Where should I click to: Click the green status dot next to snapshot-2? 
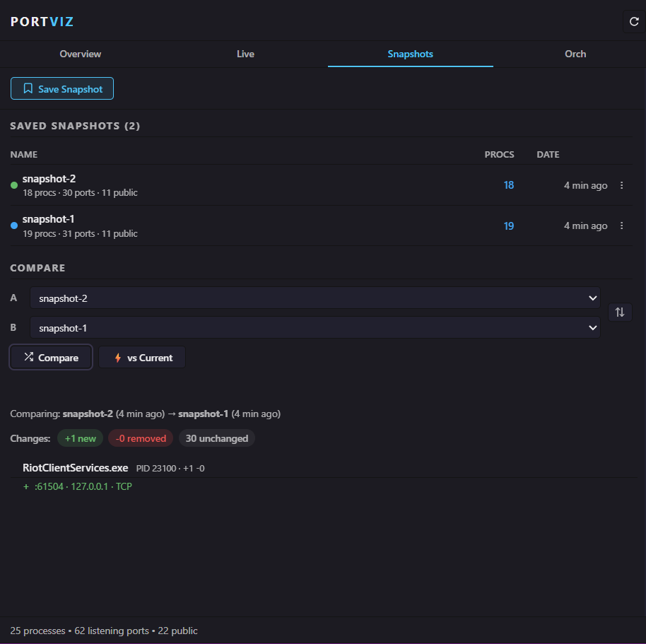tap(13, 185)
